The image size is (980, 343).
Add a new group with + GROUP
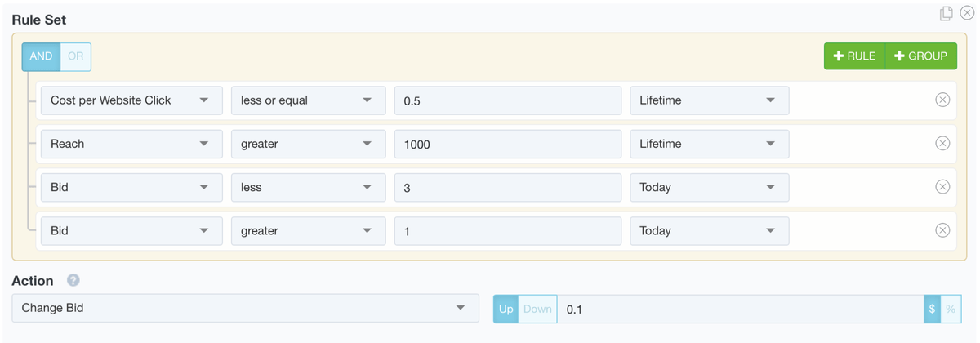[x=921, y=56]
